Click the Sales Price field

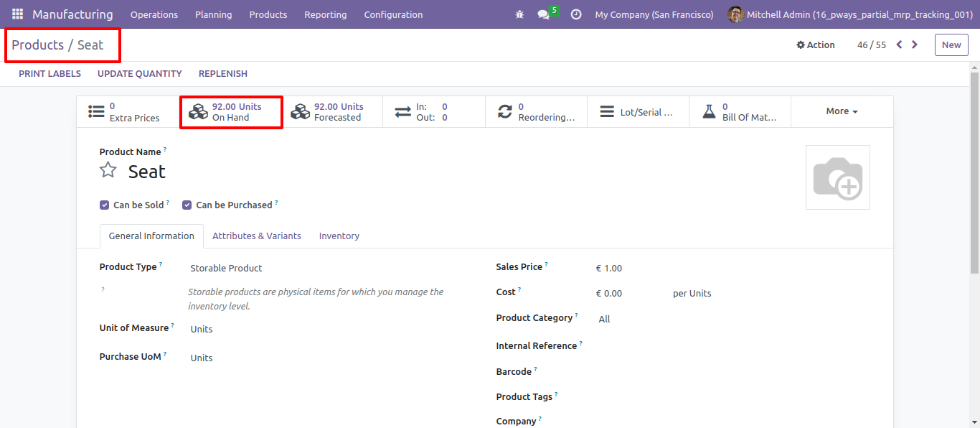click(732, 268)
